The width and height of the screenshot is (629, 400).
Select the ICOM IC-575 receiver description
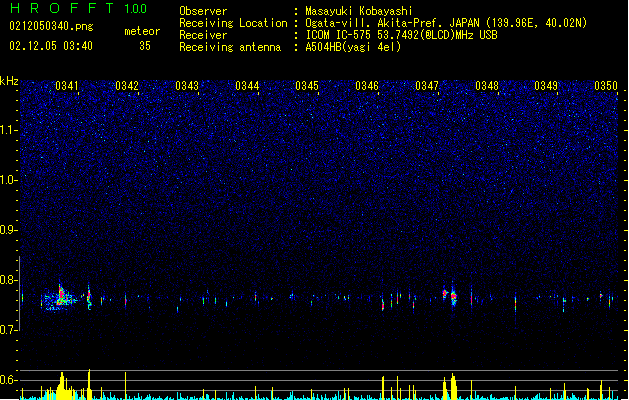[401, 35]
